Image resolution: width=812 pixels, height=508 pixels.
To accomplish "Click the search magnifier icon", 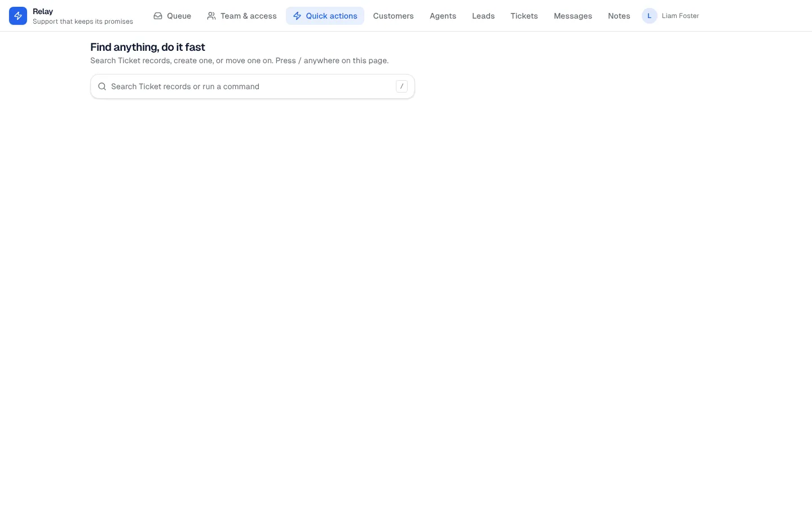I will click(x=102, y=86).
